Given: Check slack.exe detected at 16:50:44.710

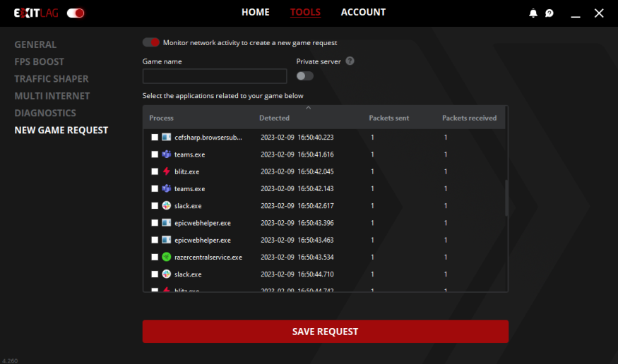Looking at the screenshot, I should [155, 274].
